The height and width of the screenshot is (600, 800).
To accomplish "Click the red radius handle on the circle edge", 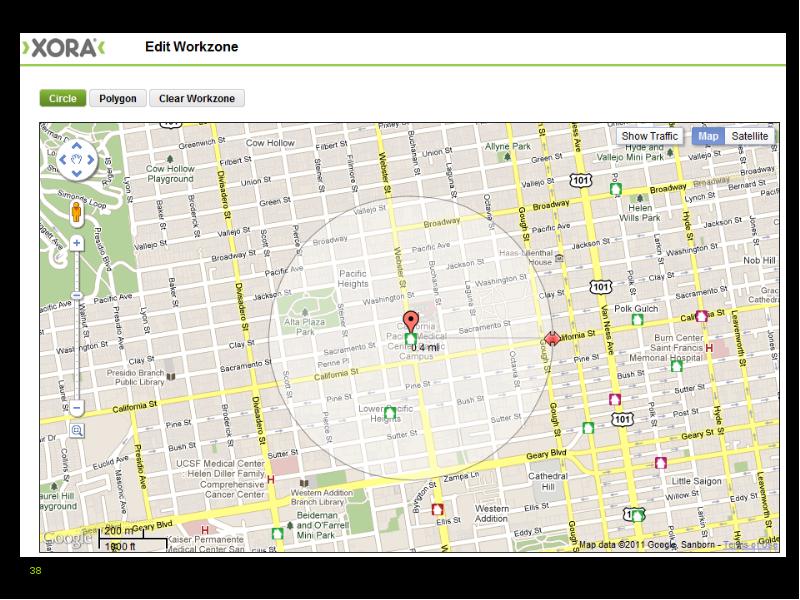I will click(552, 338).
